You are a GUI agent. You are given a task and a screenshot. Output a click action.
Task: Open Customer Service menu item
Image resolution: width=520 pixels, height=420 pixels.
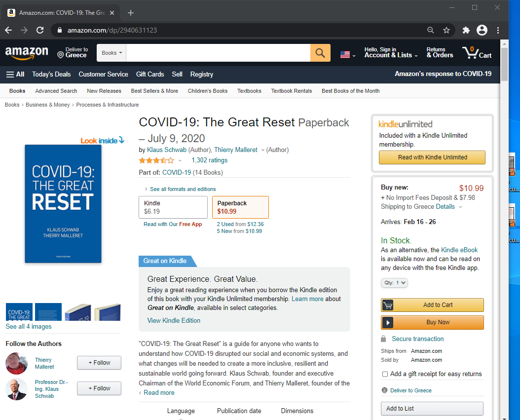click(103, 75)
